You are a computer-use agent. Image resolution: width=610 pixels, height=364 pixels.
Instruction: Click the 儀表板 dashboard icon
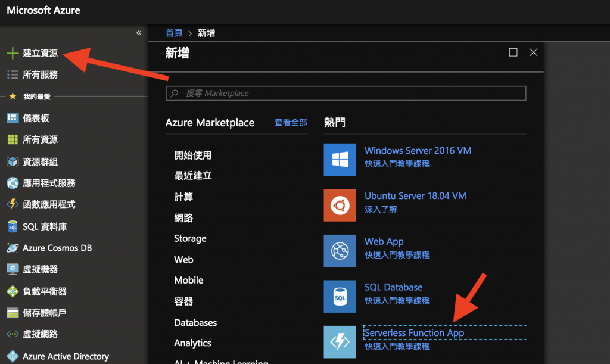coord(13,118)
